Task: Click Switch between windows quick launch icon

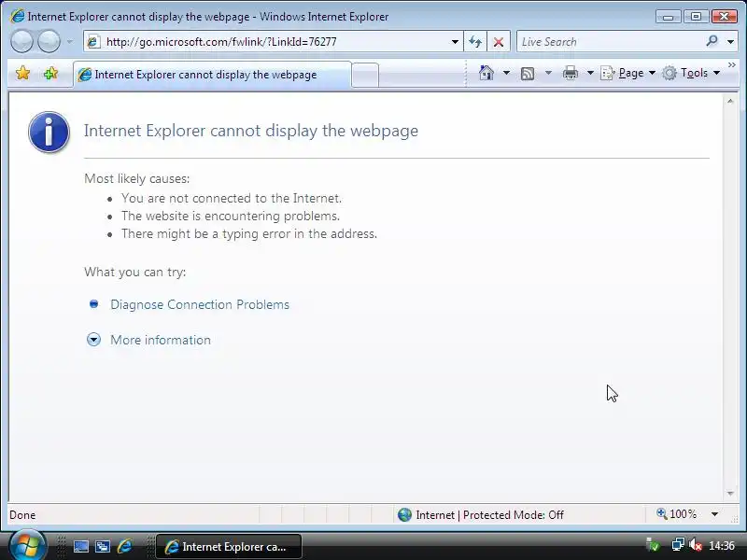Action: 103,547
